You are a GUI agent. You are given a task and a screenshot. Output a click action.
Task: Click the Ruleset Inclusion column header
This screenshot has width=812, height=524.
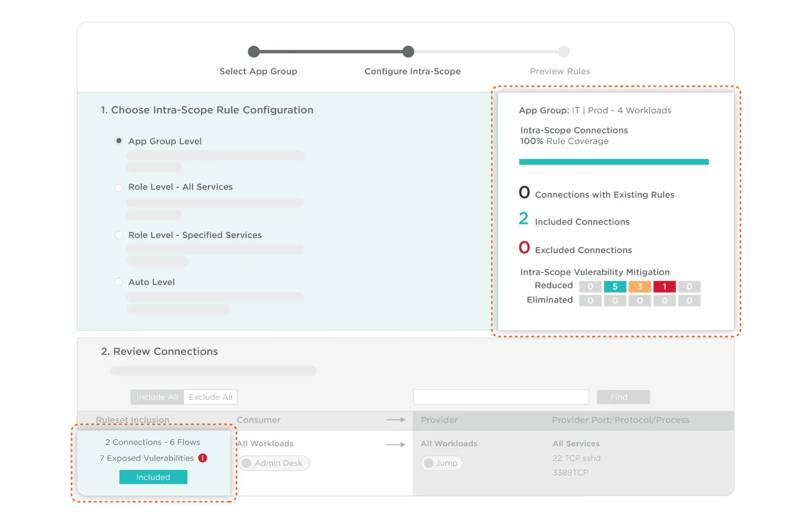[133, 420]
